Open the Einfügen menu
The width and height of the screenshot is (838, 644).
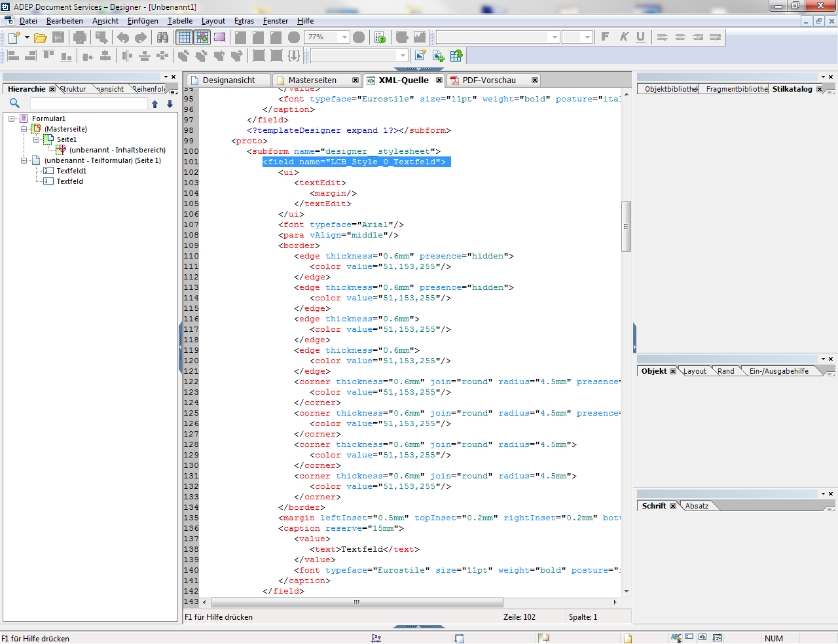(142, 21)
